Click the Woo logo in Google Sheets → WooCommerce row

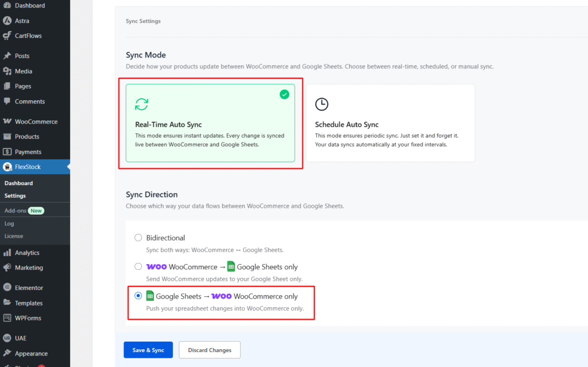(x=221, y=296)
